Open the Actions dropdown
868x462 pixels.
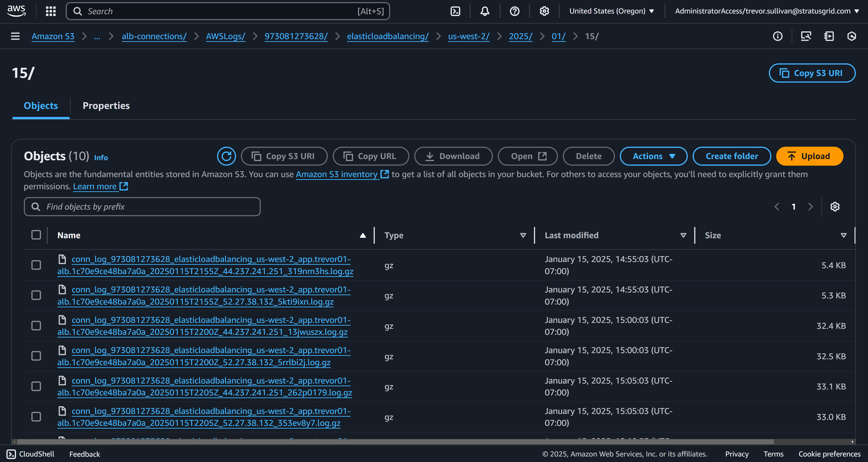coord(653,156)
